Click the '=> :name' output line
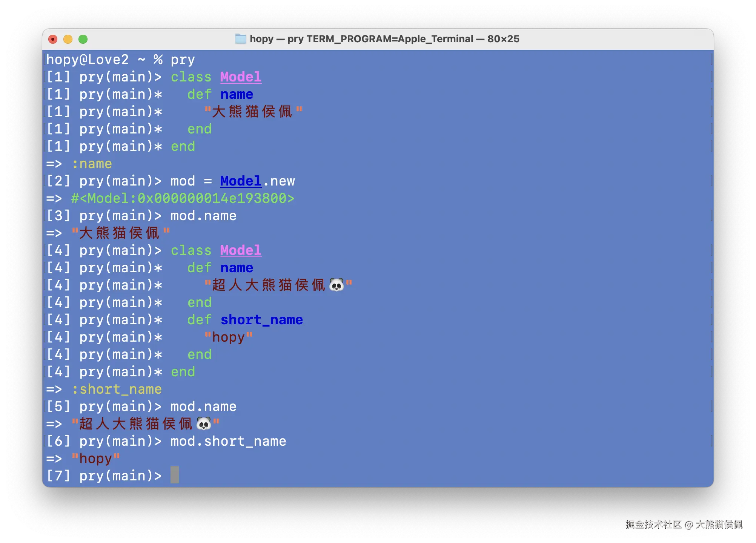This screenshot has width=756, height=543. tap(79, 164)
